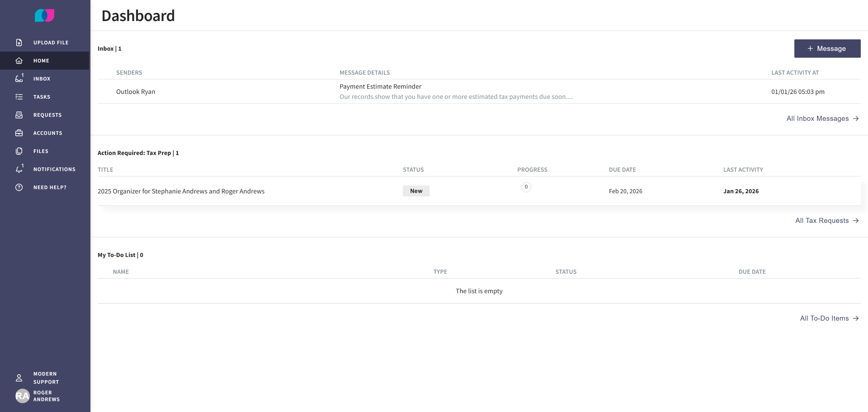This screenshot has width=868, height=412.
Task: Follow the All To-Do Items link
Action: (x=829, y=318)
